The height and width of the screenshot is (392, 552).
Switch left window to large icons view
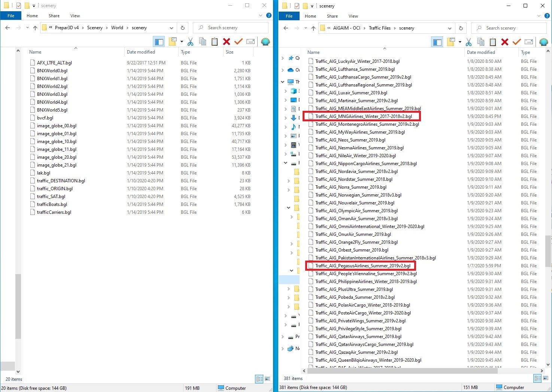pyautogui.click(x=267, y=379)
